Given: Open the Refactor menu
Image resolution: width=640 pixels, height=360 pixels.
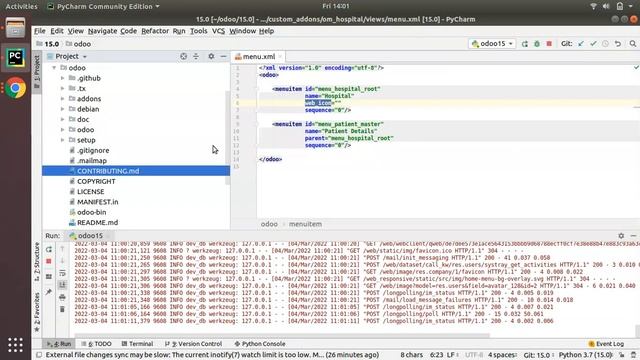Looking at the screenshot, I should pyautogui.click(x=155, y=31).
